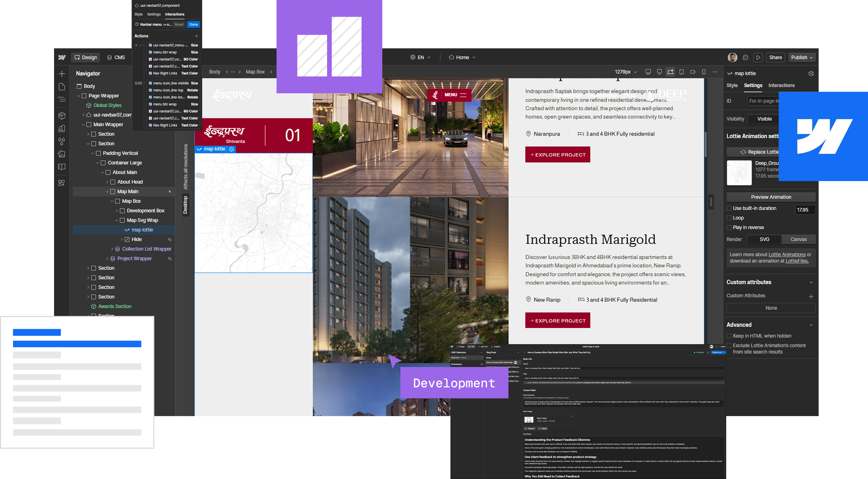868x479 pixels.
Task: Open the breakpoint more options dots
Action: (715, 72)
